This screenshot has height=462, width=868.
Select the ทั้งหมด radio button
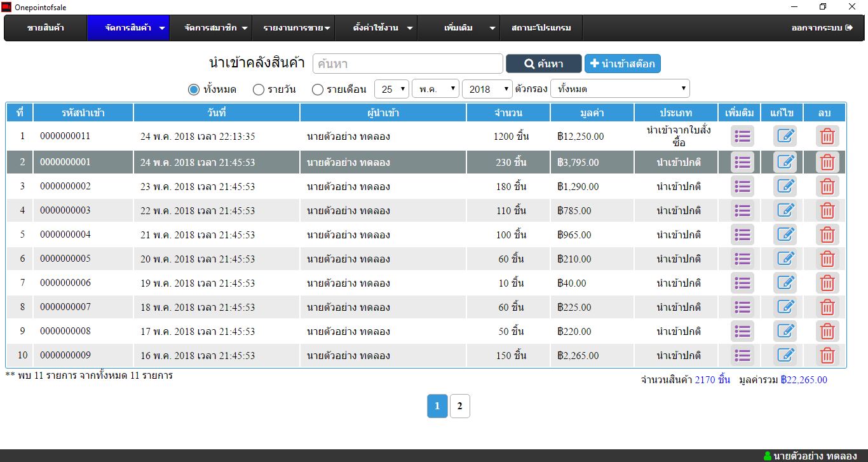194,90
